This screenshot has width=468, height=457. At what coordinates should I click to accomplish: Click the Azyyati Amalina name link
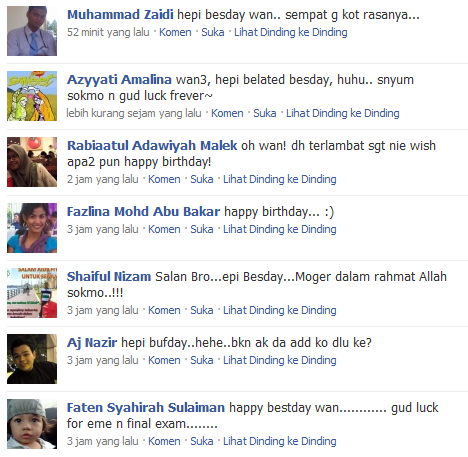[x=119, y=80]
